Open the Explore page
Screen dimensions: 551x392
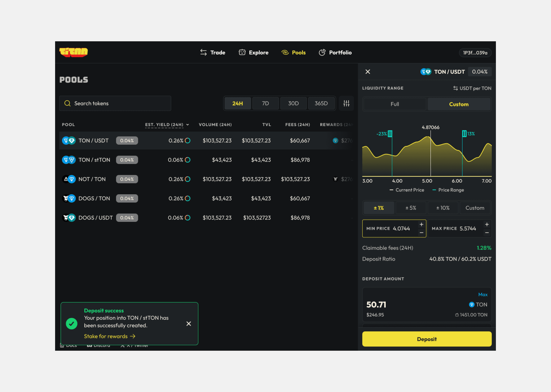(x=253, y=52)
